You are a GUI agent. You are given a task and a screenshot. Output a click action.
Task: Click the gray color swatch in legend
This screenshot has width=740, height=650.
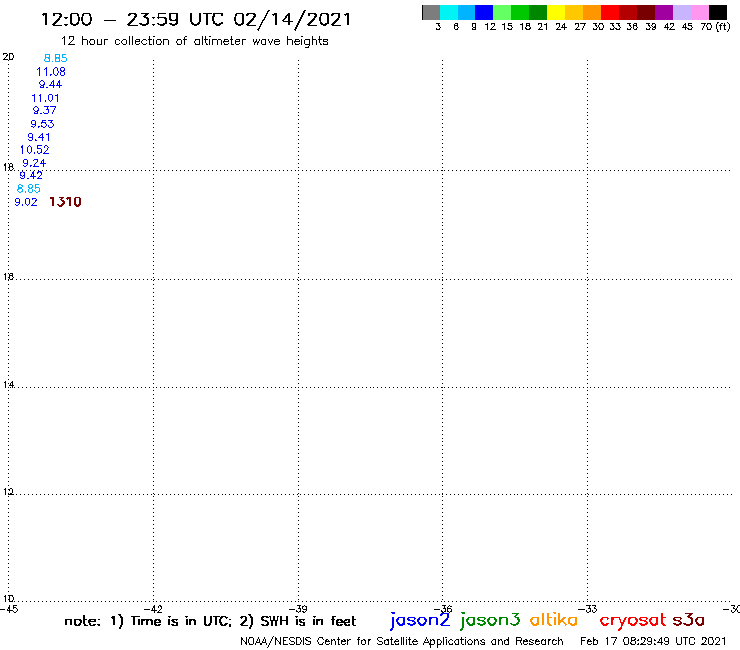coord(431,12)
